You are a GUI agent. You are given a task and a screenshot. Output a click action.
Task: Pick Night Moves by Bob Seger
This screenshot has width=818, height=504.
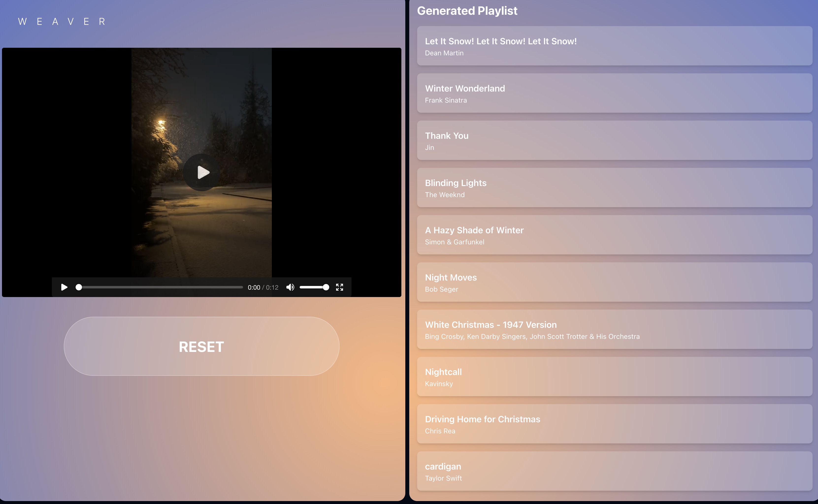pos(614,282)
